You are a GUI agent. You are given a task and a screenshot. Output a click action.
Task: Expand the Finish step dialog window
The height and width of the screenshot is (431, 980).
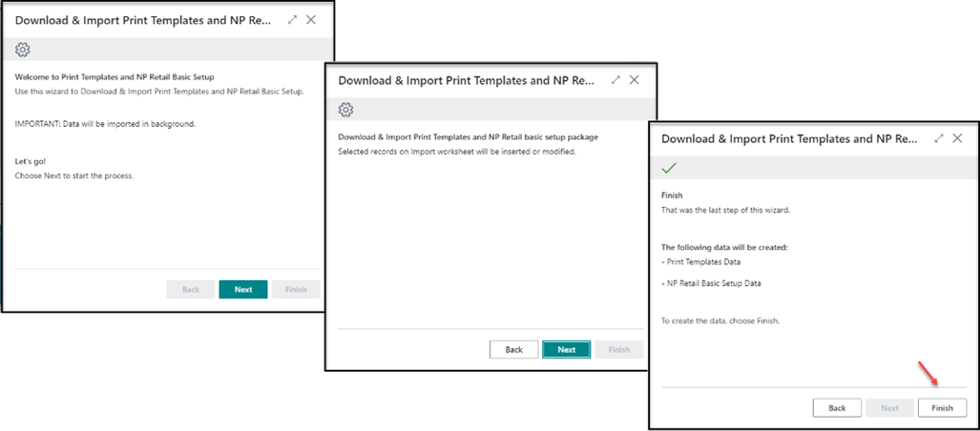pyautogui.click(x=939, y=138)
